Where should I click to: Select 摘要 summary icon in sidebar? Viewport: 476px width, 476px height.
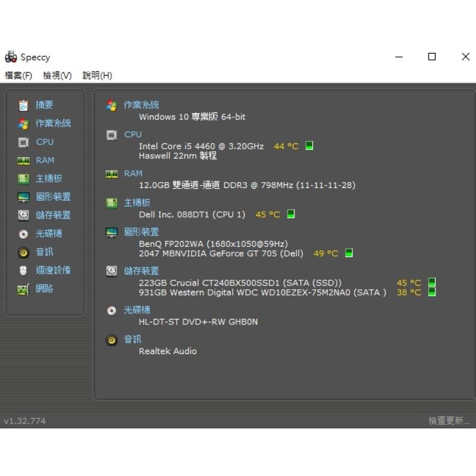[23, 105]
